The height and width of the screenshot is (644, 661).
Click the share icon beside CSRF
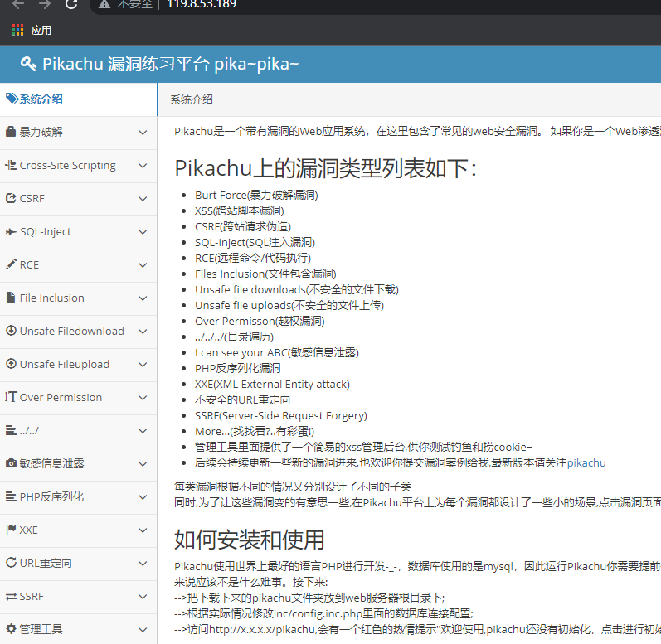pyautogui.click(x=11, y=198)
